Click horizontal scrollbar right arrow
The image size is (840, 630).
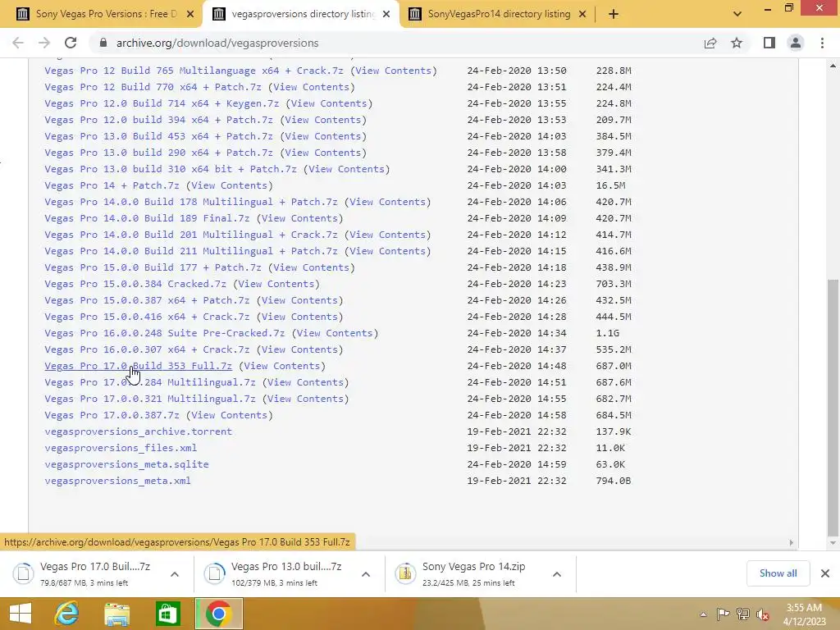792,543
